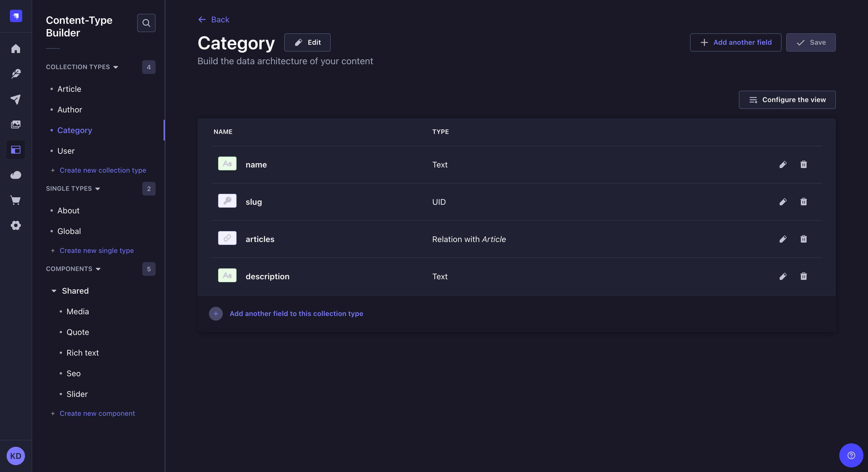Select the Seo component under Shared

73,373
